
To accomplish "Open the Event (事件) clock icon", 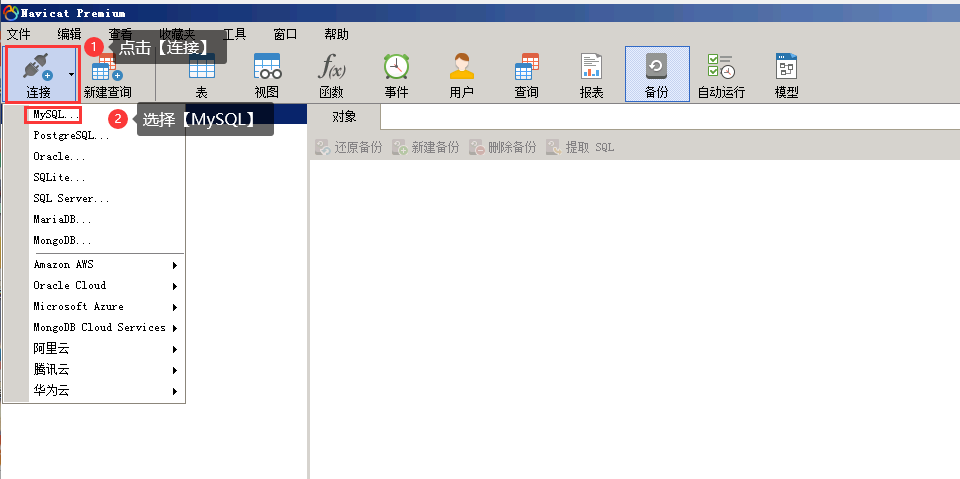I will [396, 66].
